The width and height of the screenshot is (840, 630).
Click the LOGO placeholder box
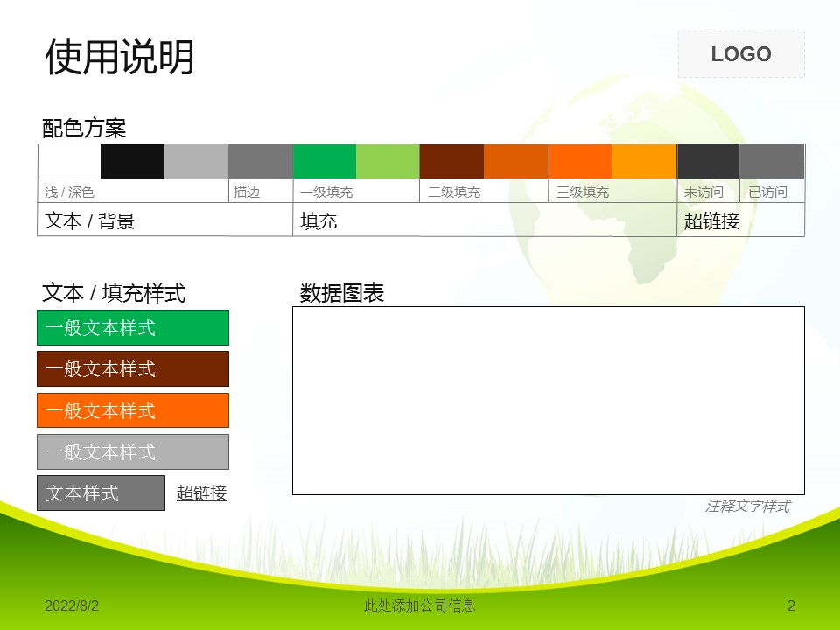[x=741, y=54]
